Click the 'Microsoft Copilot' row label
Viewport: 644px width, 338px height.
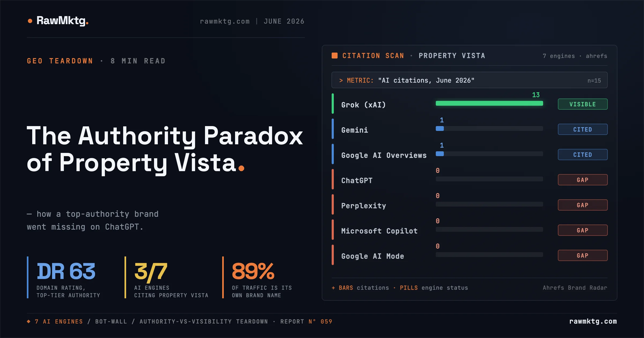[379, 231]
